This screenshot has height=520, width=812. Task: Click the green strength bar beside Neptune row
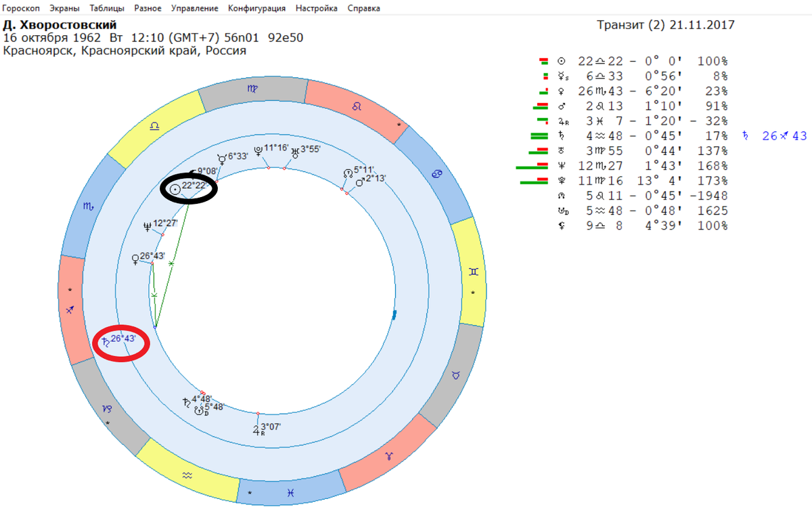pyautogui.click(x=531, y=168)
